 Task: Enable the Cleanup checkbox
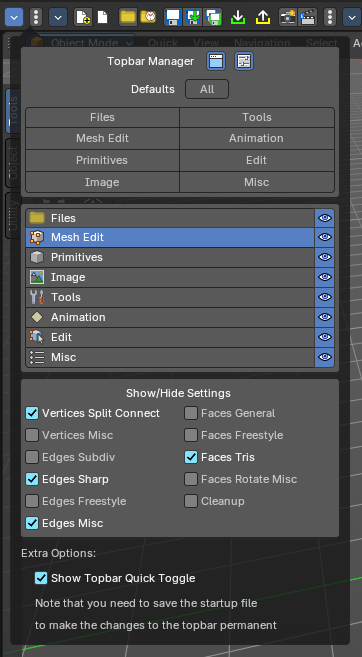pyautogui.click(x=191, y=501)
